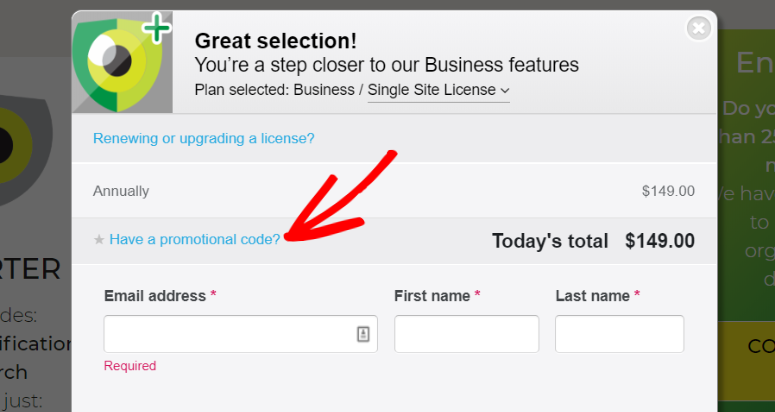Viewport: 775px width, 412px height.
Task: Click the chevron beside Single Site License
Action: (x=505, y=91)
